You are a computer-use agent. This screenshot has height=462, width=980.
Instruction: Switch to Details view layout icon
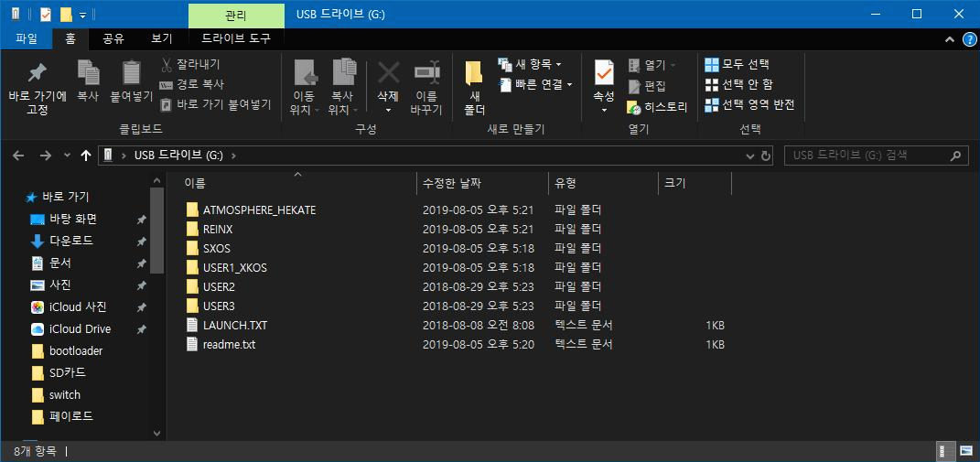[x=945, y=451]
